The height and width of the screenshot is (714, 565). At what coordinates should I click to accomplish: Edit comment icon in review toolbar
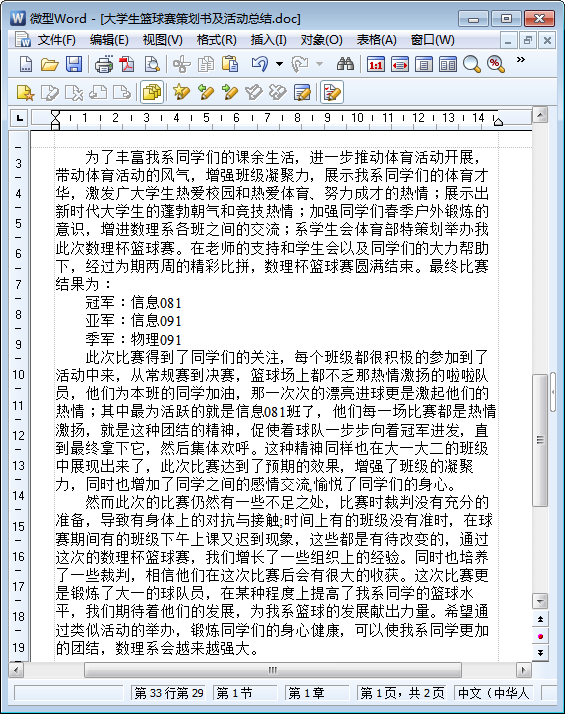point(49,92)
